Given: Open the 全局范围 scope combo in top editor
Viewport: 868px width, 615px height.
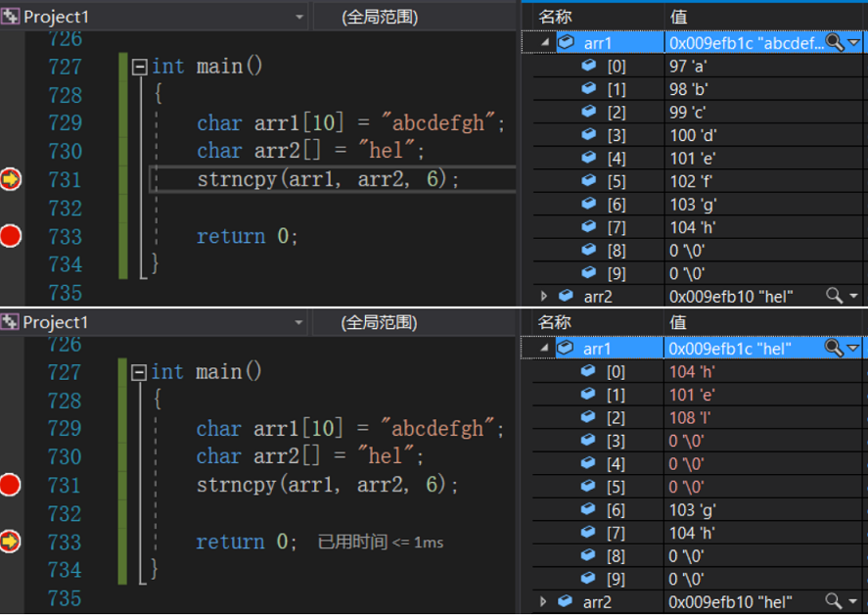Looking at the screenshot, I should pos(415,18).
